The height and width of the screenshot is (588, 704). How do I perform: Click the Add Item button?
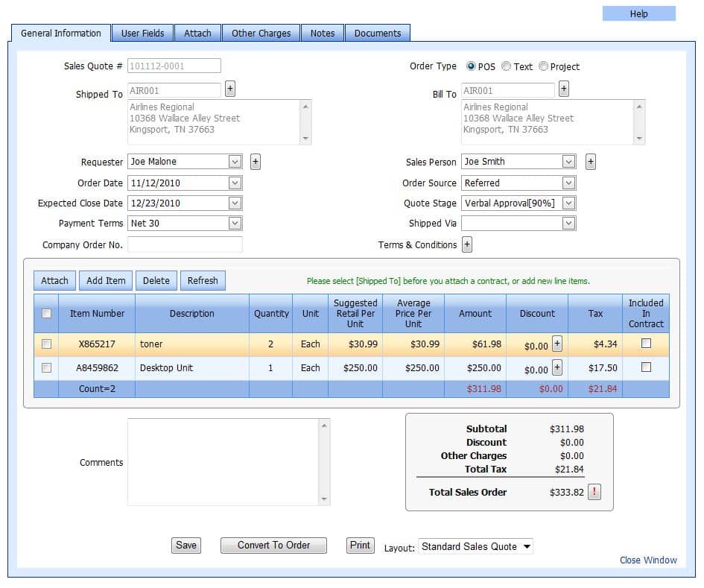(x=106, y=281)
